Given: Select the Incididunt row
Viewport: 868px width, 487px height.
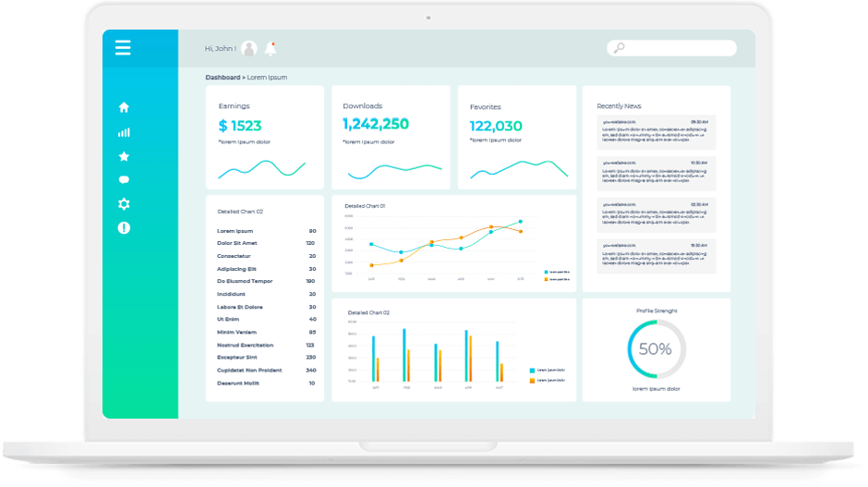Looking at the screenshot, I should click(x=266, y=294).
